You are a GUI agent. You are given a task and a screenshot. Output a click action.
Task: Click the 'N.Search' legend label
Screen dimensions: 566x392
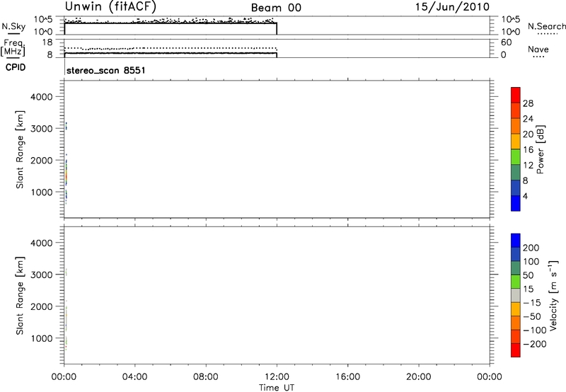547,26
